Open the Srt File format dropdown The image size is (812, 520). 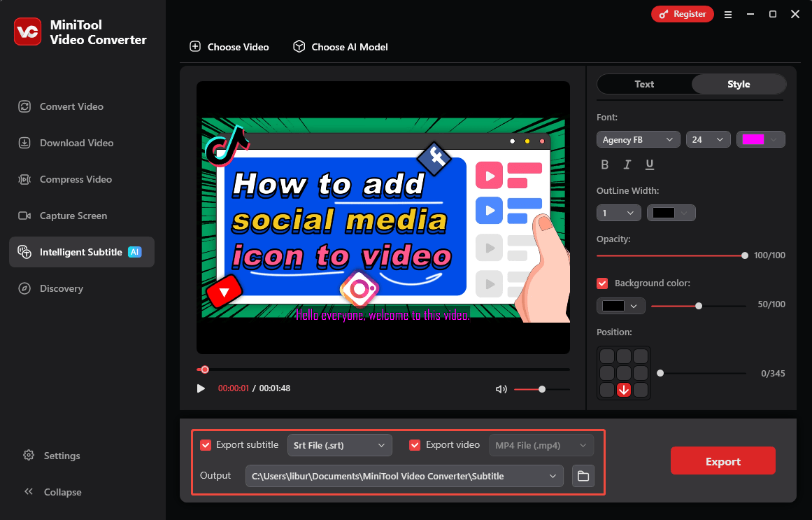339,445
